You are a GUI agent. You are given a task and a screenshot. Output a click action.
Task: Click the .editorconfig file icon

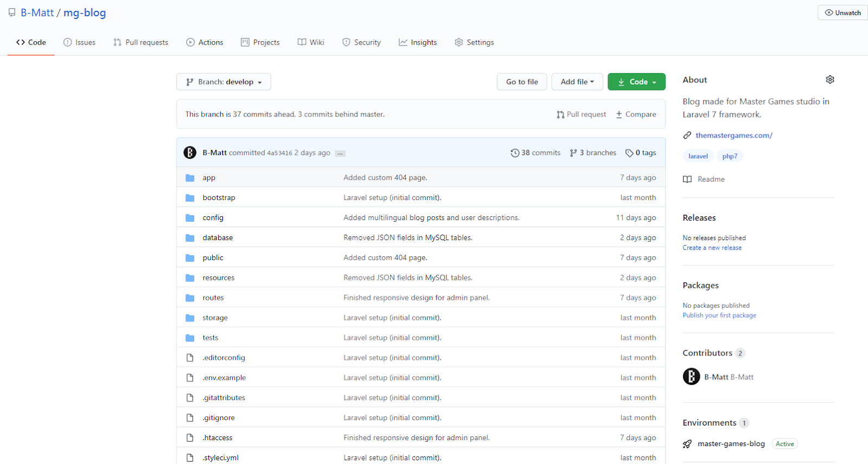tap(190, 358)
